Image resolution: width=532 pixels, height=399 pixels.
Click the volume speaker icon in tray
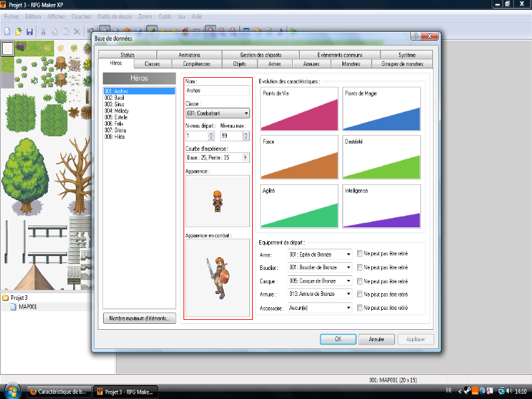(x=509, y=391)
